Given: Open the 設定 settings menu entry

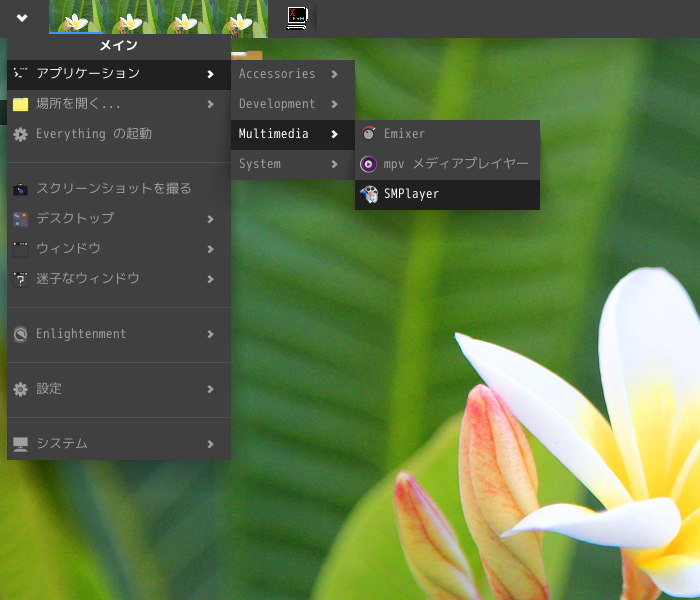Looking at the screenshot, I should pyautogui.click(x=119, y=389).
